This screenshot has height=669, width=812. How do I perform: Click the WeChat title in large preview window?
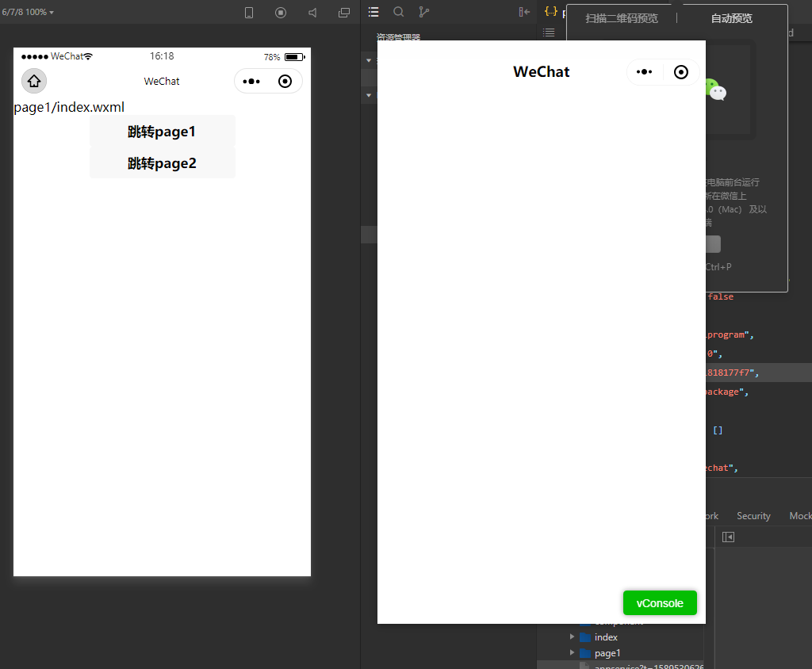pos(541,72)
